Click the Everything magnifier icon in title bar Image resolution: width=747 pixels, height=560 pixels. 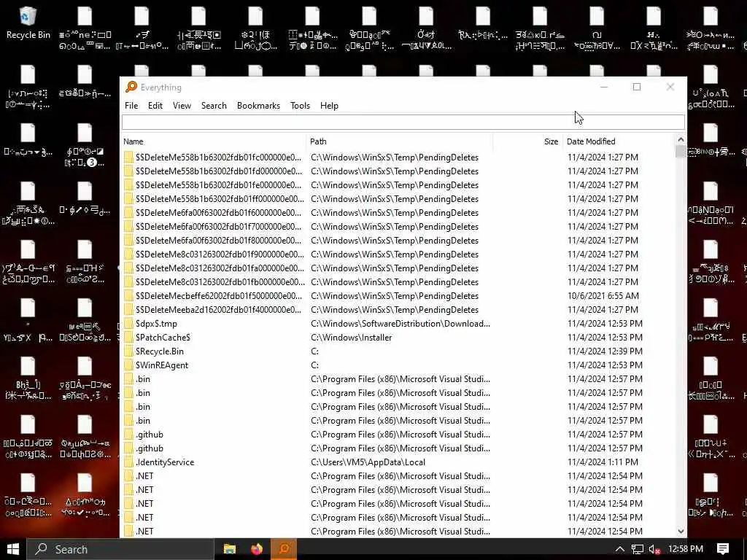131,87
